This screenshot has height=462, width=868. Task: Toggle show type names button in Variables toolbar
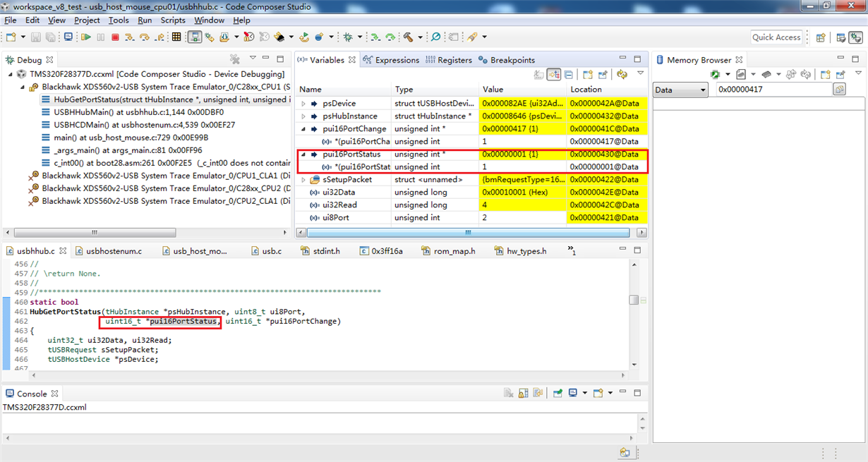(539, 74)
